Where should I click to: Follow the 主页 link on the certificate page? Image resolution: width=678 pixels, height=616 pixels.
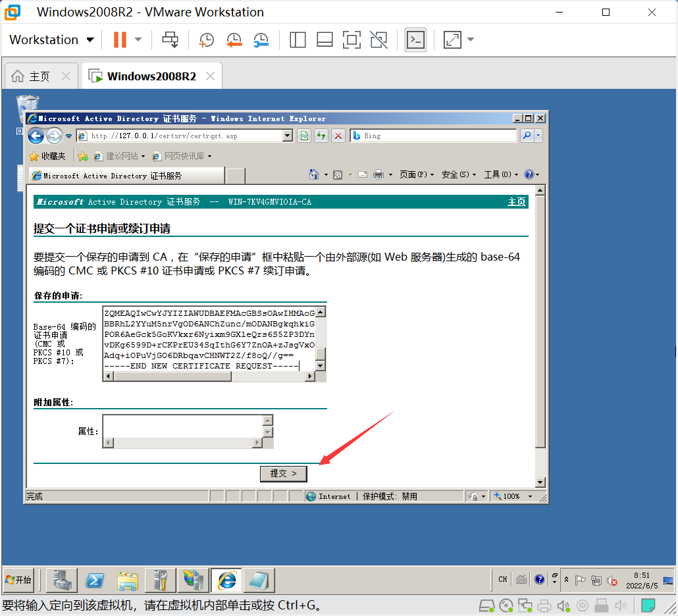click(x=516, y=202)
